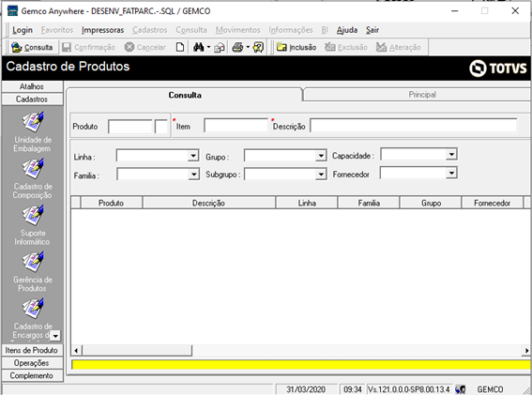Click the Descrição input field

[x=414, y=126]
